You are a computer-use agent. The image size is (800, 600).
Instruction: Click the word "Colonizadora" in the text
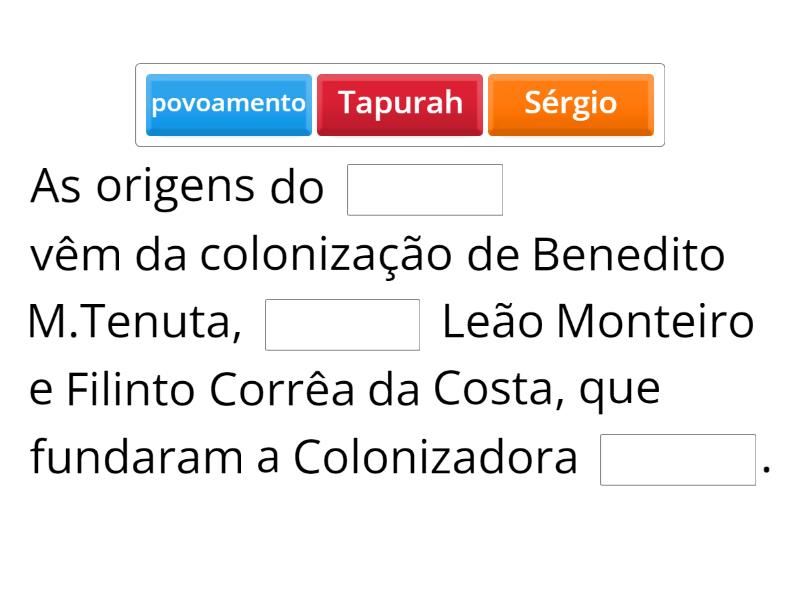[x=435, y=460]
